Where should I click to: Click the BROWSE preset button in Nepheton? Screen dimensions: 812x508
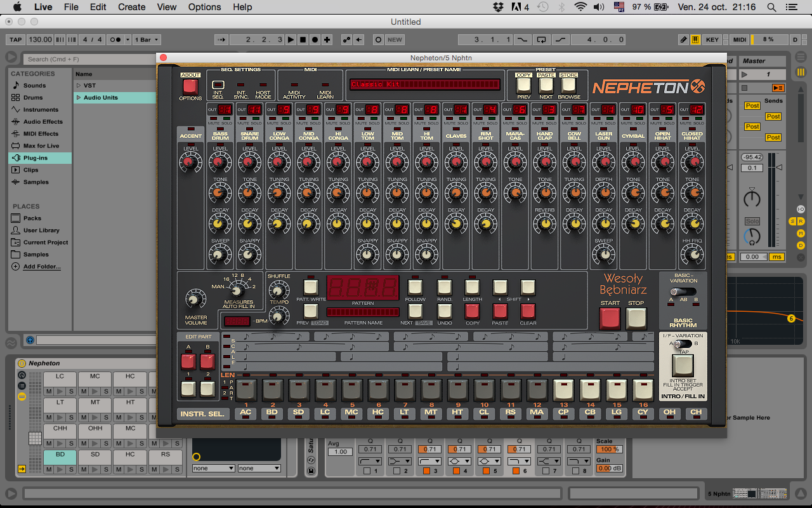tap(569, 84)
